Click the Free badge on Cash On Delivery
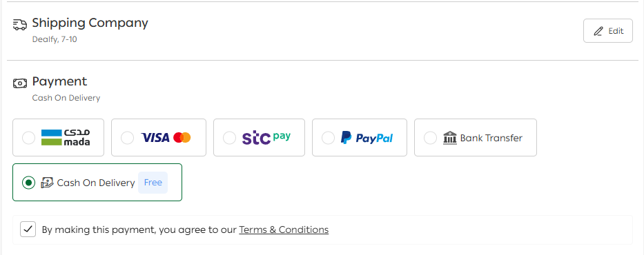Viewport: 644px width, 255px height. pos(153,183)
